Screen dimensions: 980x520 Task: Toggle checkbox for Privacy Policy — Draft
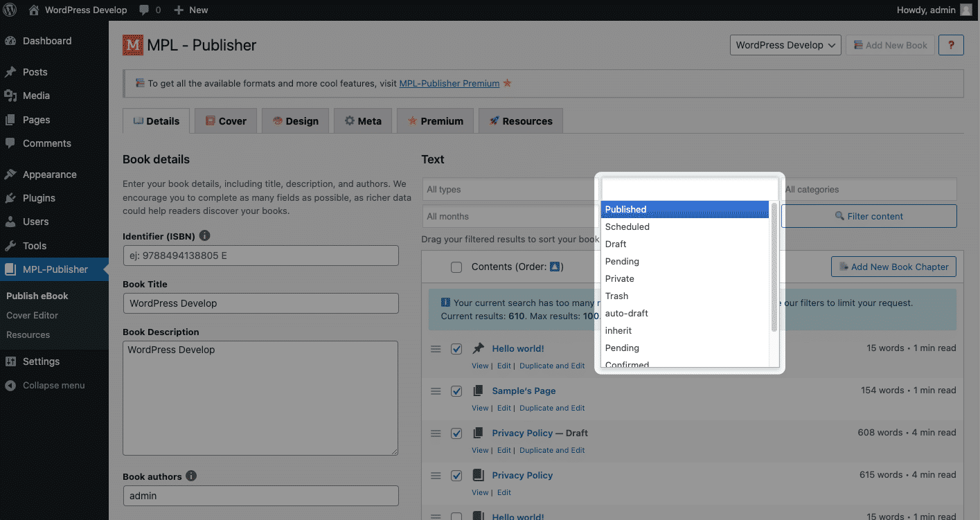456,433
